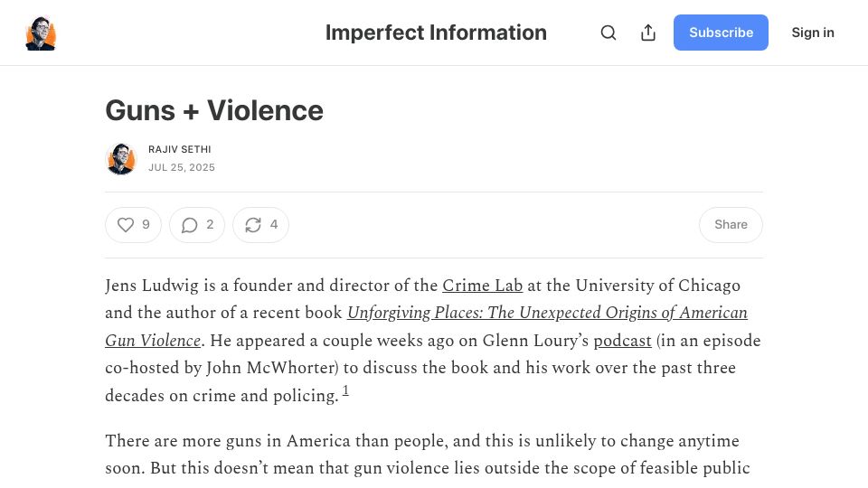868x488 pixels.
Task: Open author avatar next to Rajiv Sethi
Action: (x=121, y=159)
